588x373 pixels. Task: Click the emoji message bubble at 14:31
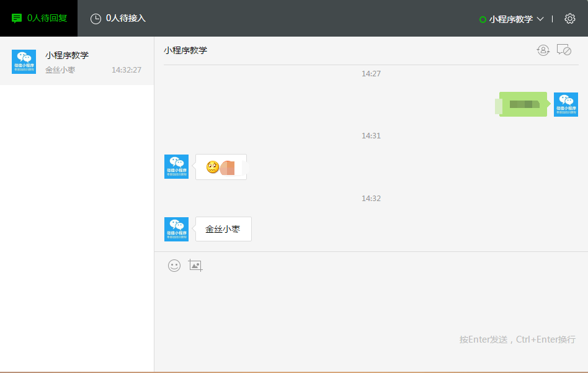221,167
